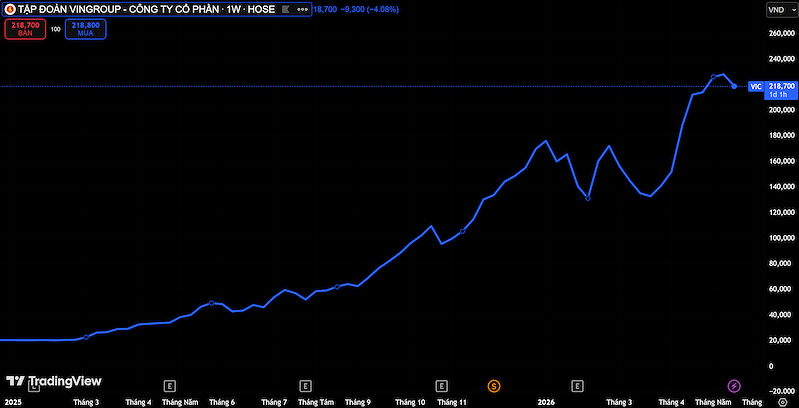Image resolution: width=799 pixels, height=408 pixels.
Task: Click the 180,000 price axis label
Action: [x=781, y=135]
